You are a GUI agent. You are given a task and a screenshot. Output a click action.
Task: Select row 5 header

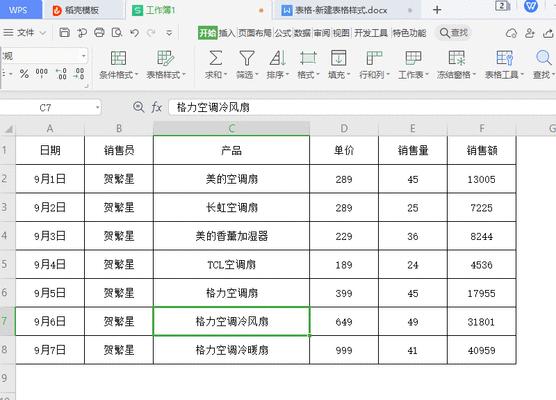pyautogui.click(x=7, y=264)
